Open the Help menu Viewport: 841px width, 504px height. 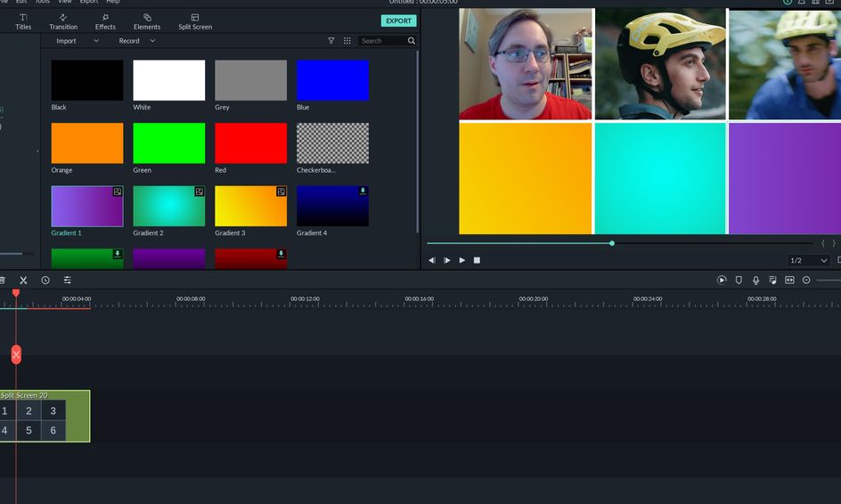point(112,2)
